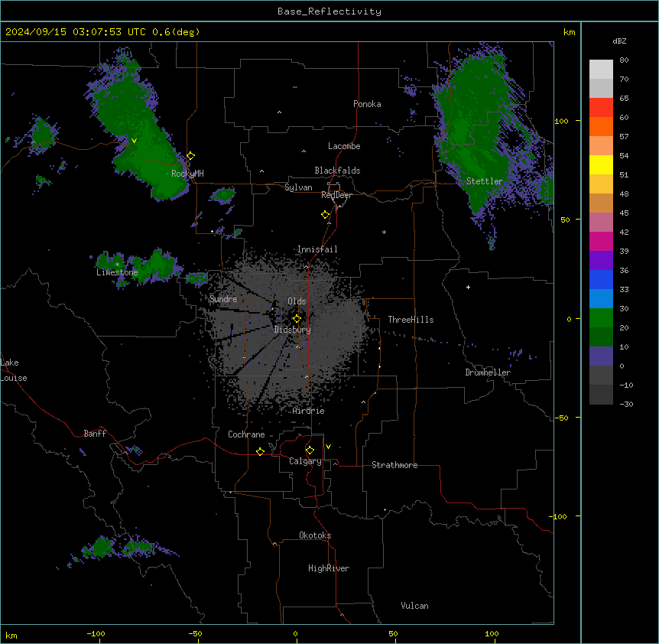Click the Ponoka town label
Image resolution: width=659 pixels, height=644 pixels.
[x=367, y=104]
